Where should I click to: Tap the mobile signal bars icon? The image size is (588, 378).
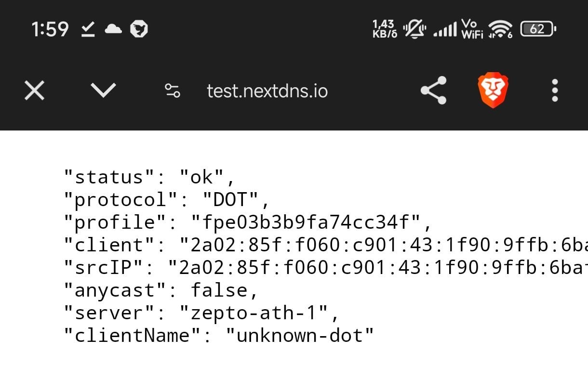point(444,30)
